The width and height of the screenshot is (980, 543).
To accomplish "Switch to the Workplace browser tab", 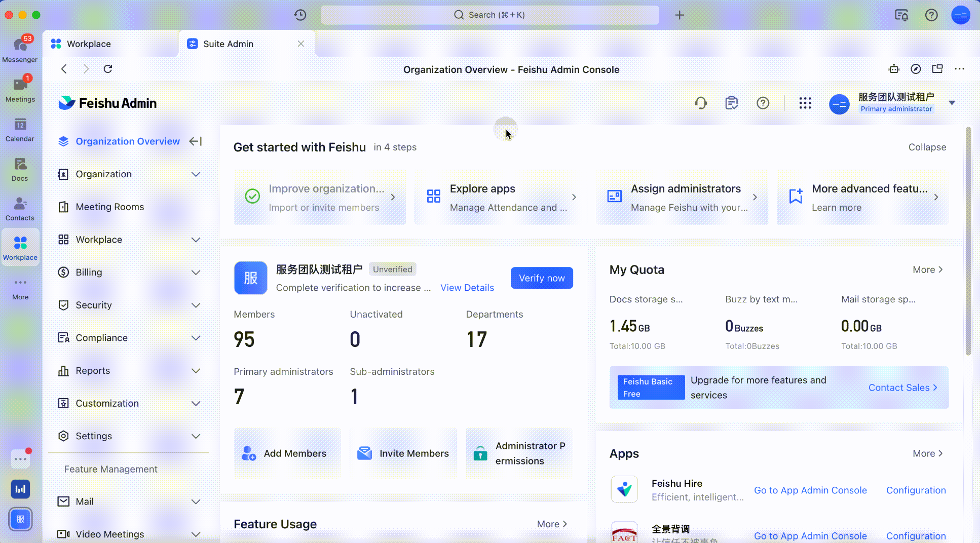I will click(89, 44).
